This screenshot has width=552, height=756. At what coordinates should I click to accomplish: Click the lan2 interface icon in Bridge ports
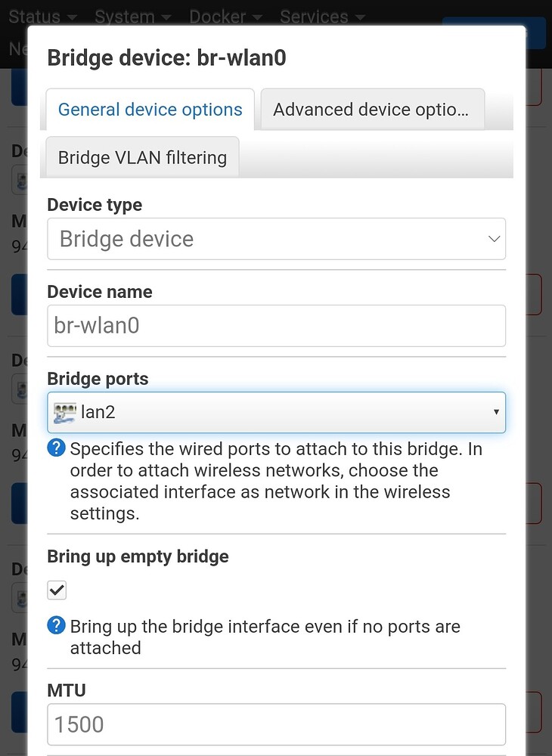(x=67, y=411)
